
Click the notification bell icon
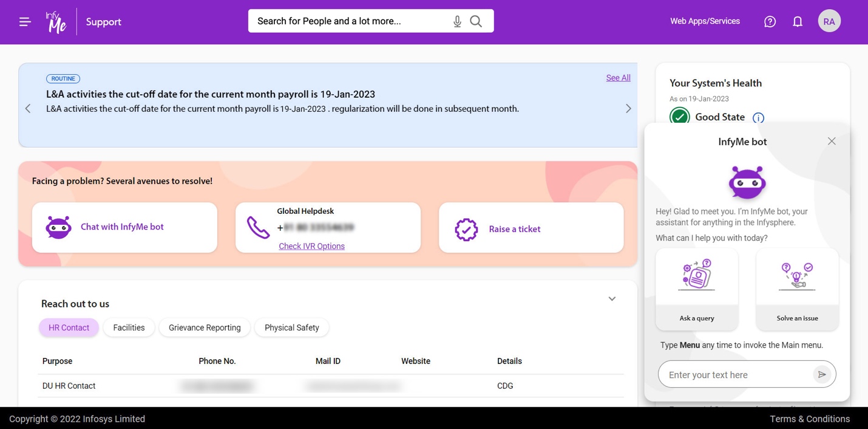pos(798,21)
